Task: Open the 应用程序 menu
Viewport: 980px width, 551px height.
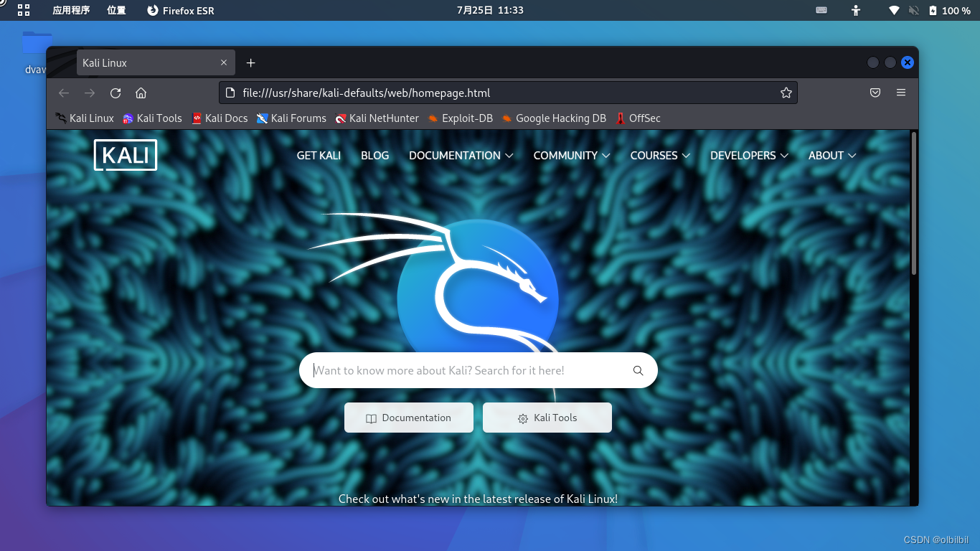Action: point(71,10)
